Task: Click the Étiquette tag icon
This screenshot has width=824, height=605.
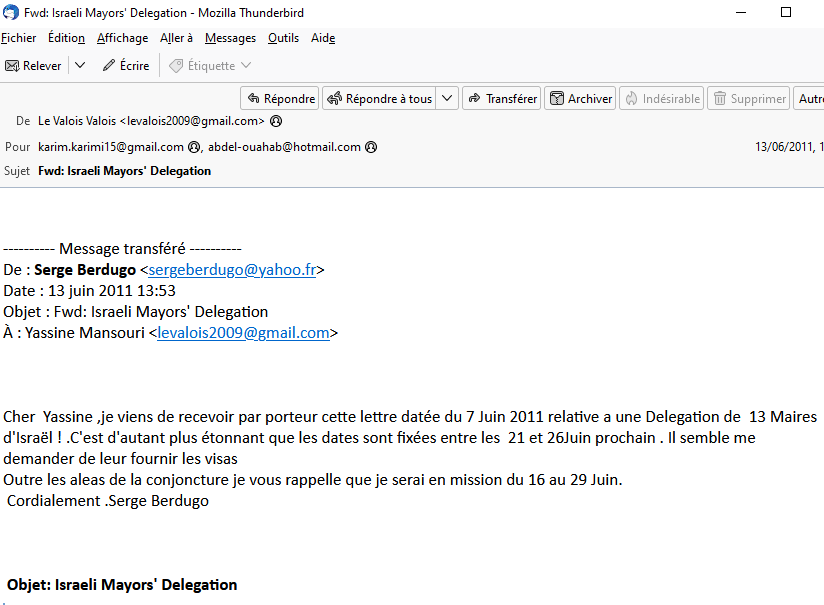Action: pos(176,66)
